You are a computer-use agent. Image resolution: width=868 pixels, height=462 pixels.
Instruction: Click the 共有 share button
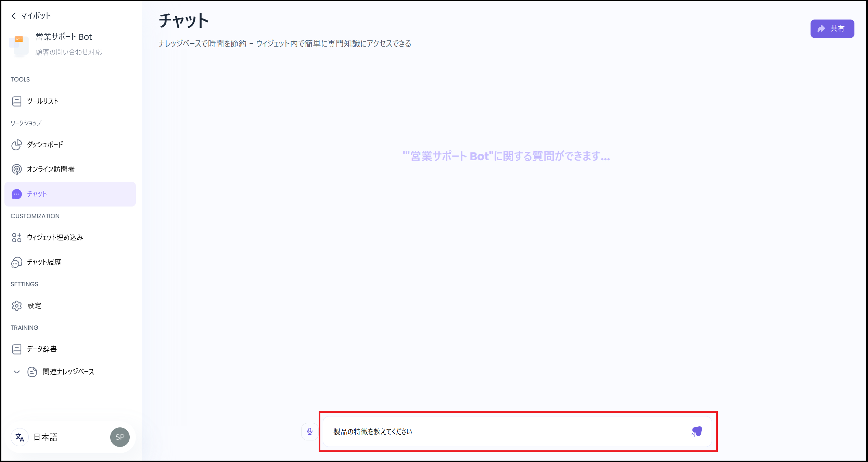pos(832,29)
